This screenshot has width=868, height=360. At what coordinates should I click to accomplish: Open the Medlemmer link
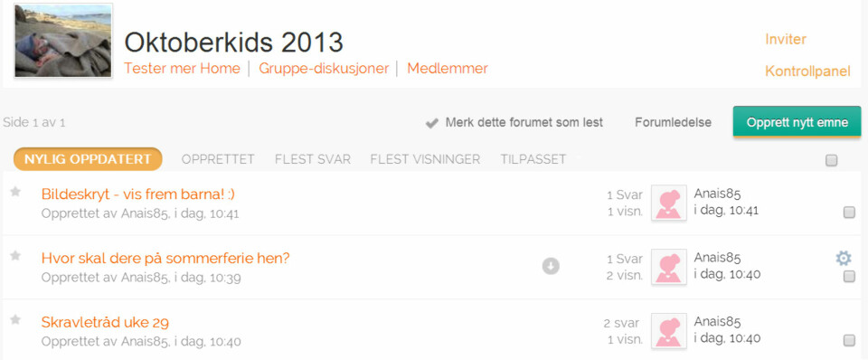coord(448,69)
